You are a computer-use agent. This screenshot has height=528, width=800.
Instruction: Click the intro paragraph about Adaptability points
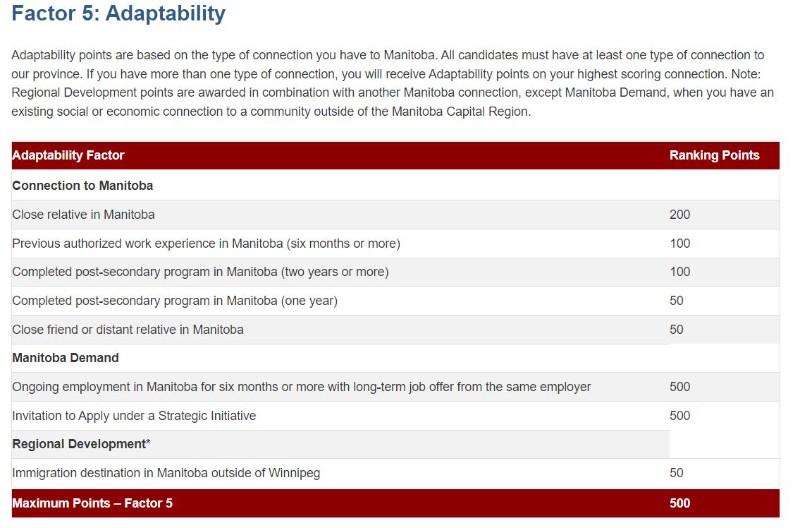click(x=393, y=83)
